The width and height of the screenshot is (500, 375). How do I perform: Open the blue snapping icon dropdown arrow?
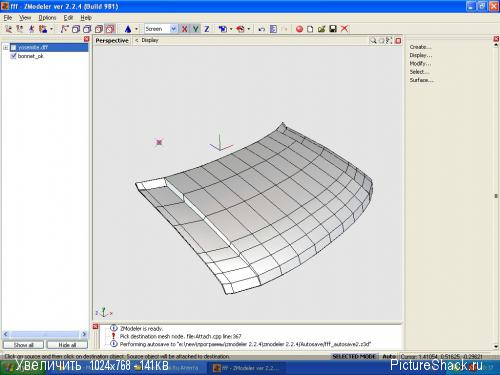[x=231, y=29]
